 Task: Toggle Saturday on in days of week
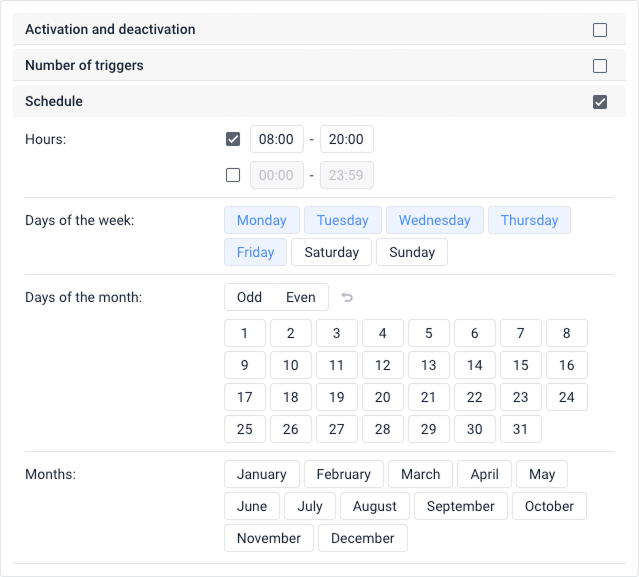pos(331,252)
